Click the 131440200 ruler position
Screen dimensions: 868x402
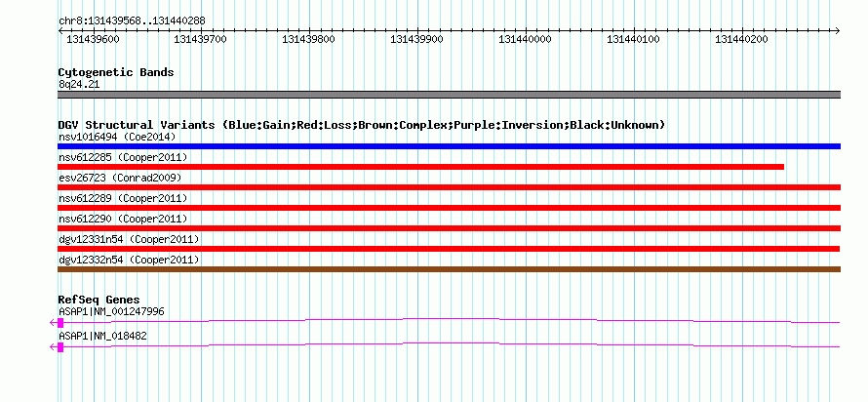(x=742, y=39)
